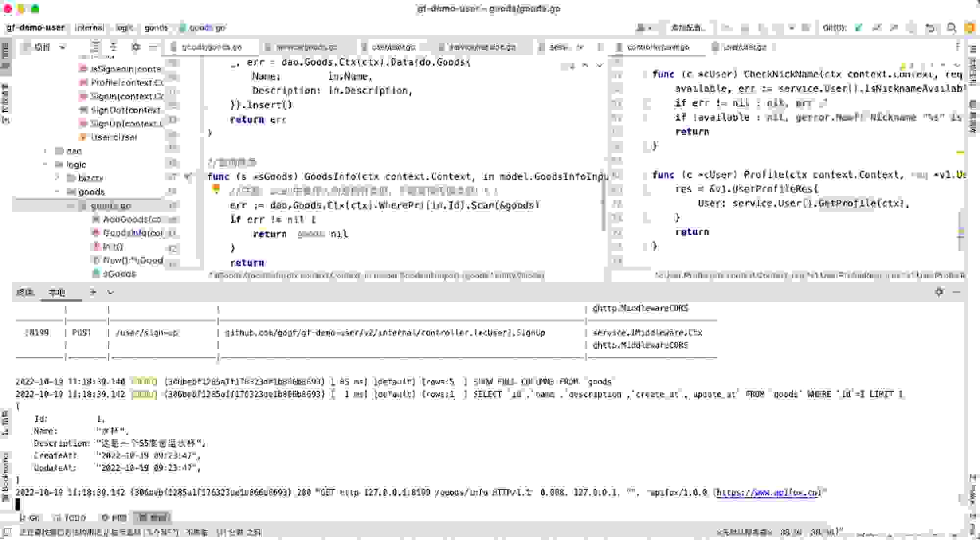980x540 pixels.
Task: Open project panel gear settings
Action: (x=136, y=47)
